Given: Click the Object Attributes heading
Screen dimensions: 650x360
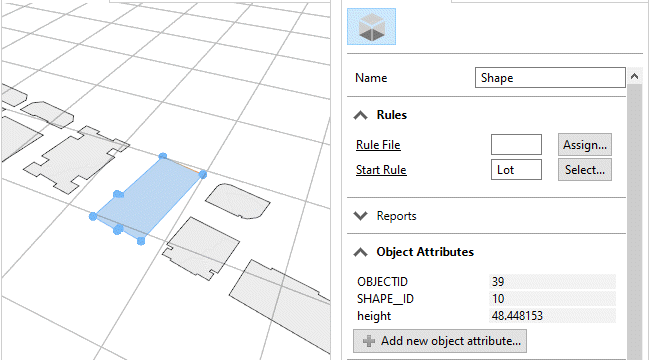Looking at the screenshot, I should tap(425, 252).
